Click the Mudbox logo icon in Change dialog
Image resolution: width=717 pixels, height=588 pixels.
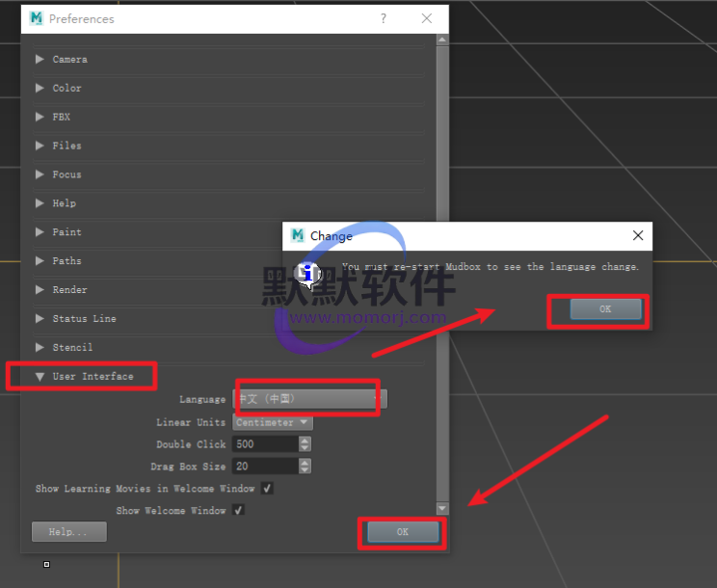click(297, 235)
